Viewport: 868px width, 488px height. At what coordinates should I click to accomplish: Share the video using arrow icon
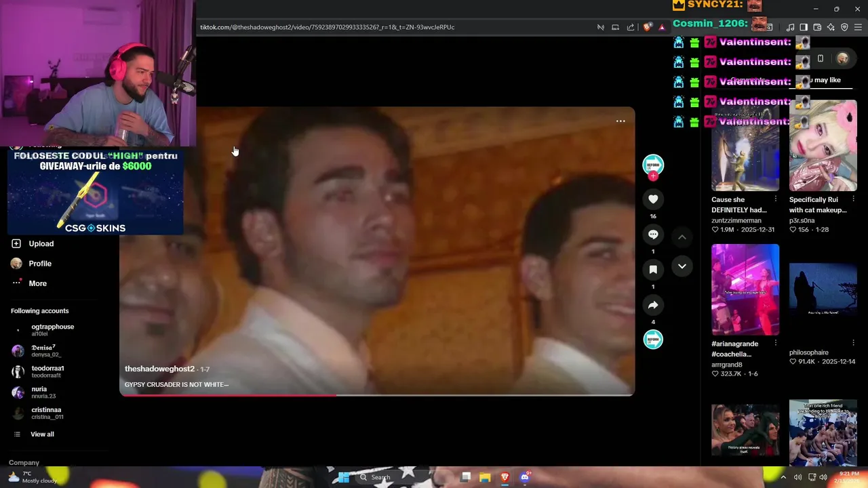(653, 305)
